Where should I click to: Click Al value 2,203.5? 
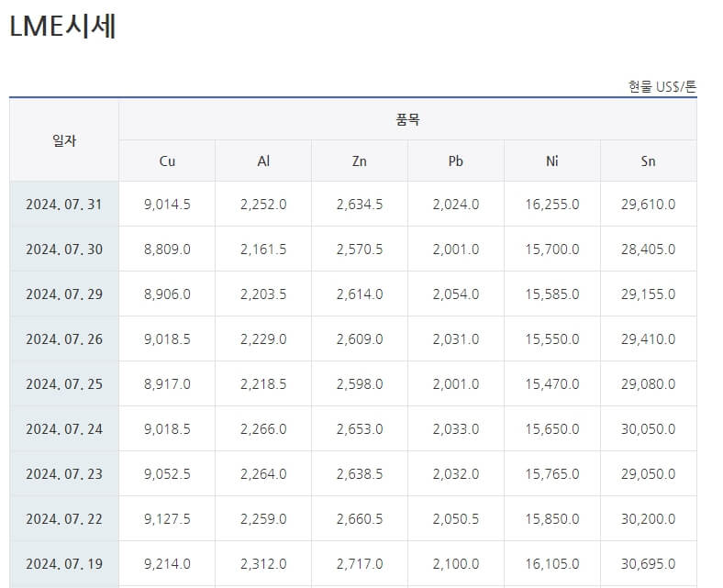pyautogui.click(x=263, y=294)
